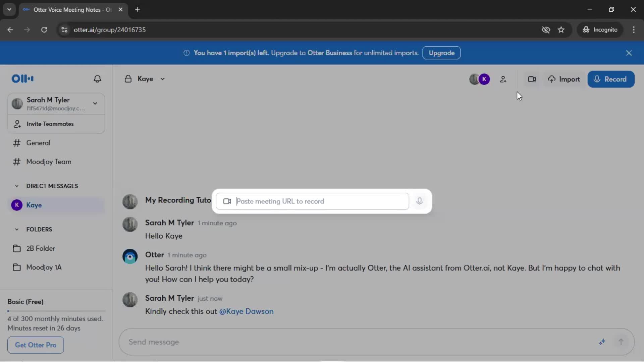Click the otter.ai address bar URL
Screen dimensions: 644x362
point(110,30)
